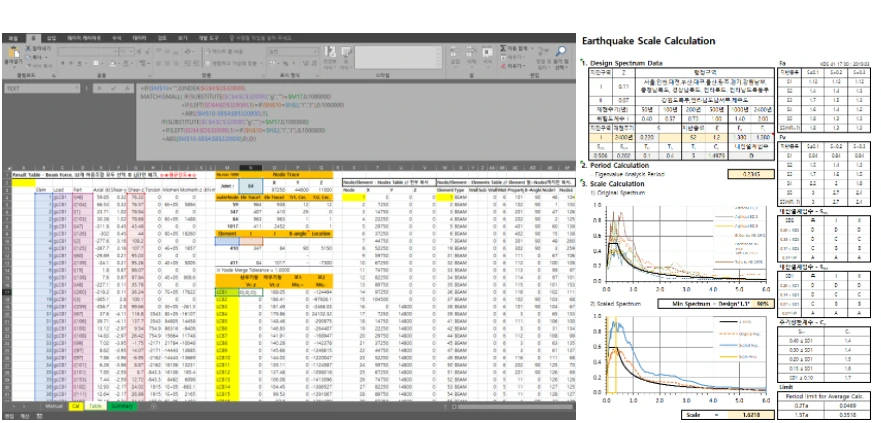Click the Format as Table icon
The image size is (881, 423).
click(x=346, y=53)
